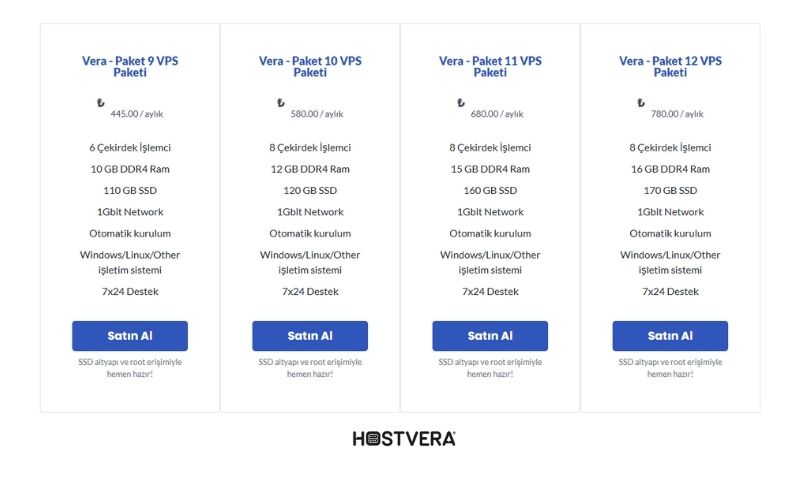Click the 16 GB DDR4 Ram feature

(670, 169)
